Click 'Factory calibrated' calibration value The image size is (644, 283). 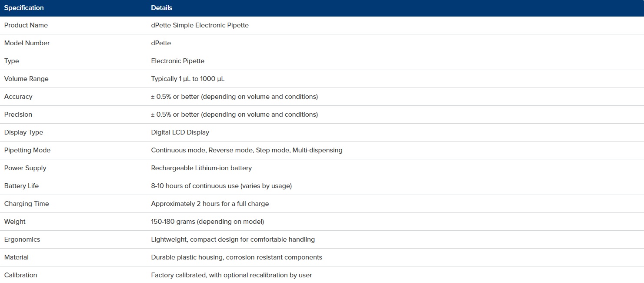pyautogui.click(x=179, y=275)
